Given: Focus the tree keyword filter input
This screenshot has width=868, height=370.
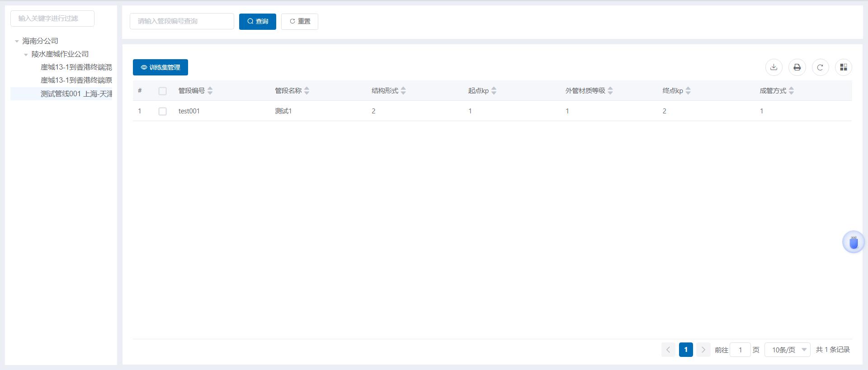Looking at the screenshot, I should (52, 19).
